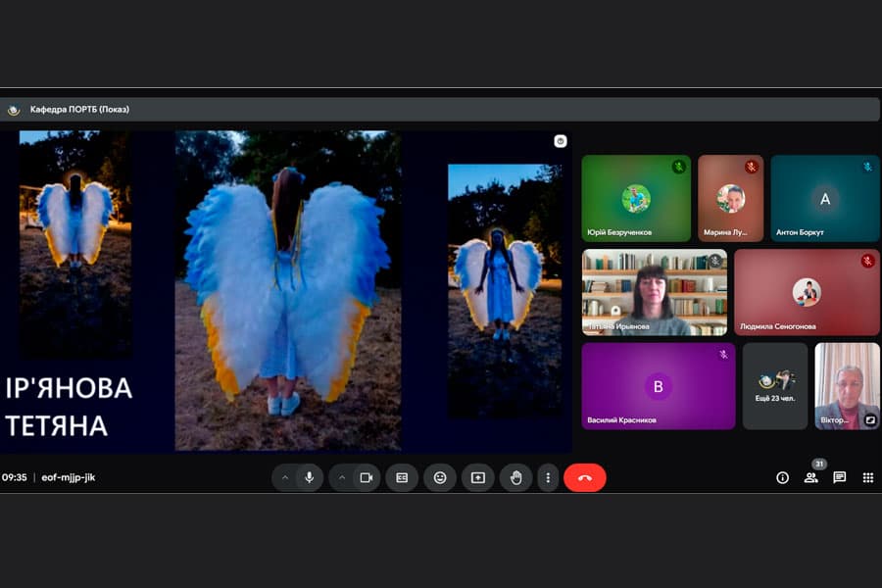This screenshot has width=882, height=588.
Task: Expand audio settings arrow beside microphone
Action: [285, 477]
